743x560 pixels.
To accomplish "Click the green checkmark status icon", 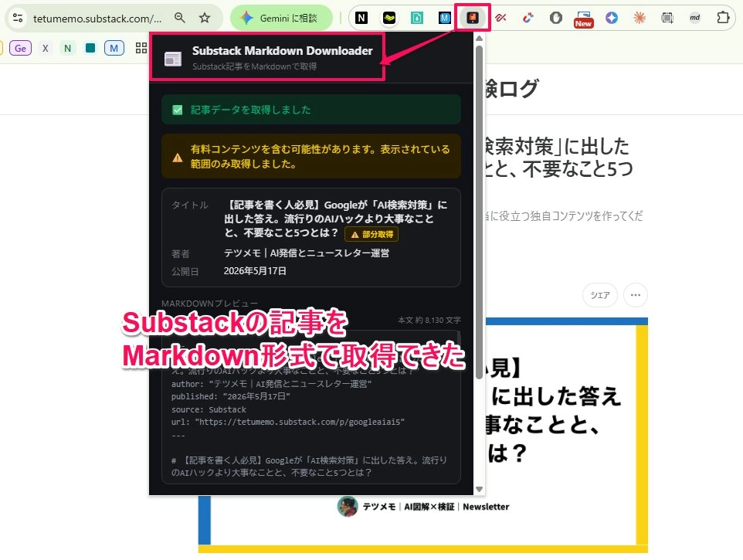I will coord(177,110).
